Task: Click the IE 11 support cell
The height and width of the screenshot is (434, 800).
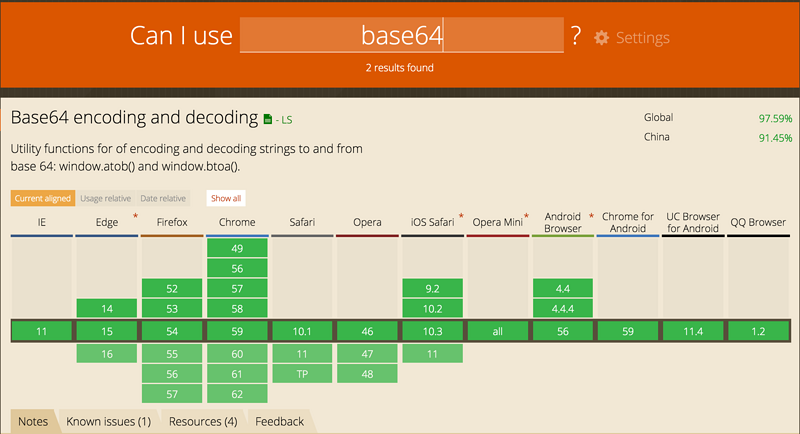Action: pos(42,331)
